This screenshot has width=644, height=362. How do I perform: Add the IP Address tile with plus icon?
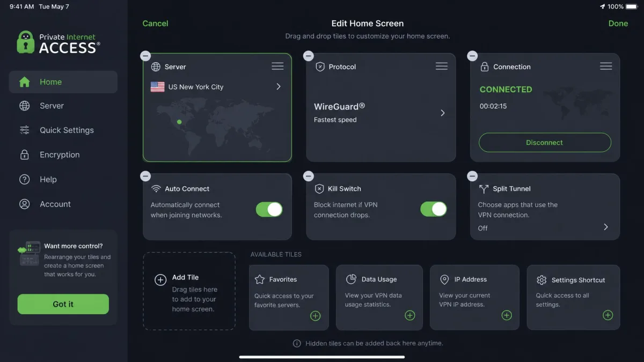tap(507, 315)
